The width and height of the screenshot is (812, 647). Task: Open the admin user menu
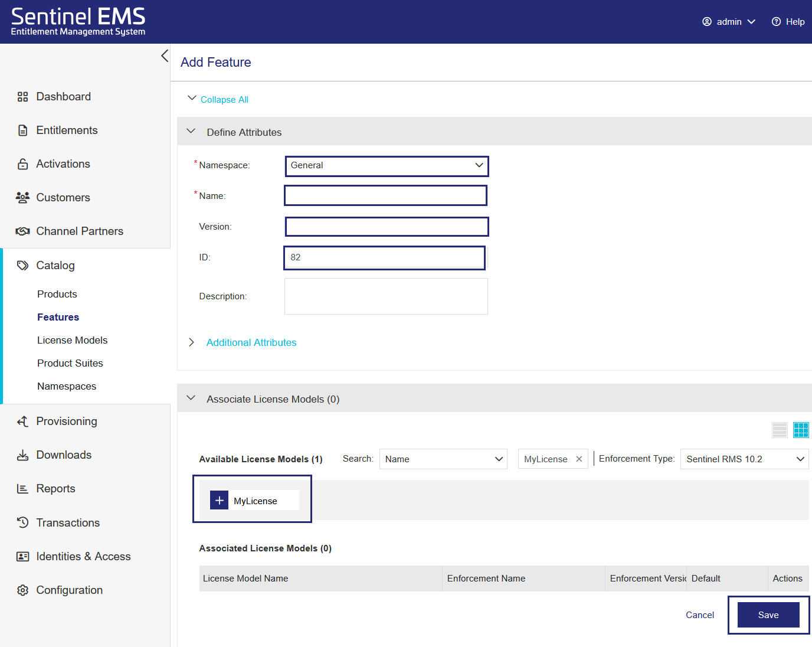click(729, 21)
